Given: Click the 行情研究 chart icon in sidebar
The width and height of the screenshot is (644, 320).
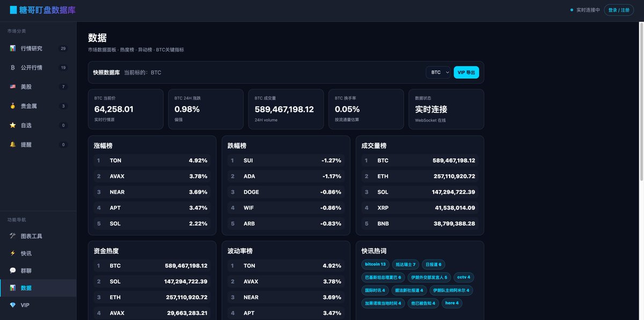Looking at the screenshot, I should click(12, 48).
